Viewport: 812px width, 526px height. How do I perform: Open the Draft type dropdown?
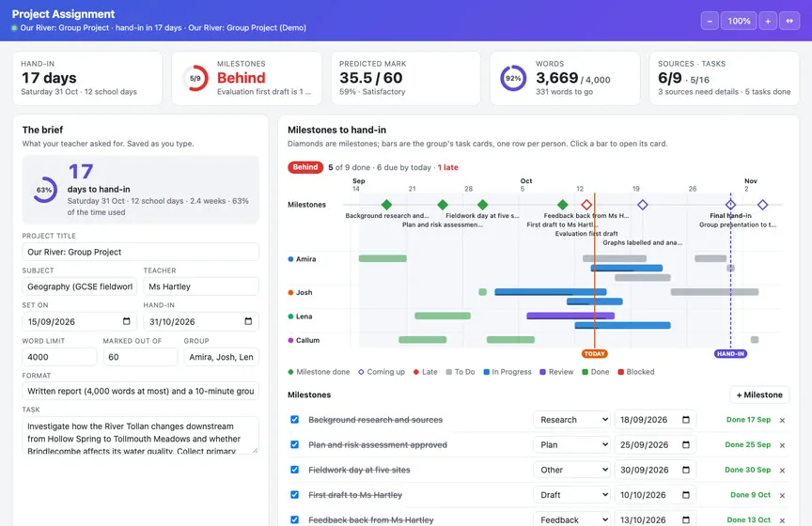coord(571,495)
